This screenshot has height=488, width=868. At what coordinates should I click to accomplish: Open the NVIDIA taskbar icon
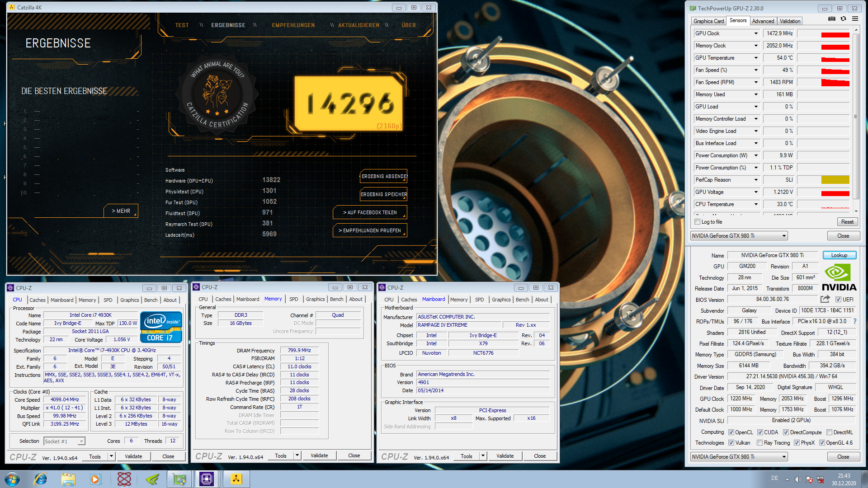click(x=152, y=479)
